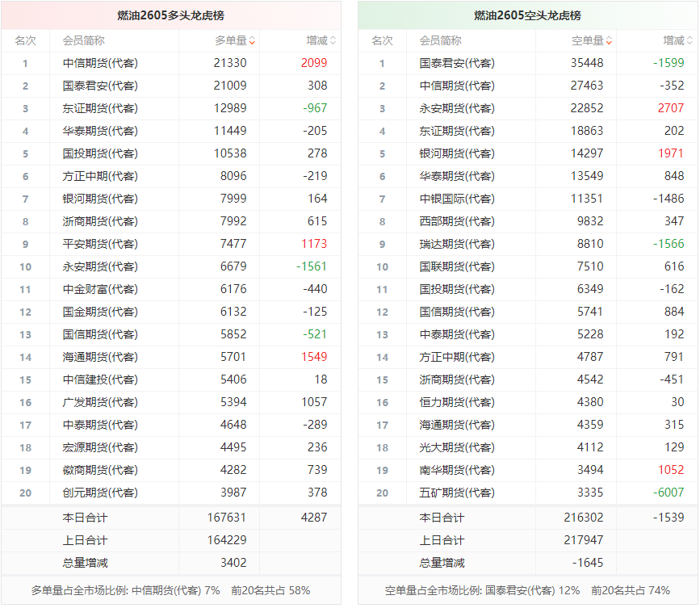Select 国泰君安(代客) in the long table rank 2
This screenshot has width=700, height=608.
(100, 86)
